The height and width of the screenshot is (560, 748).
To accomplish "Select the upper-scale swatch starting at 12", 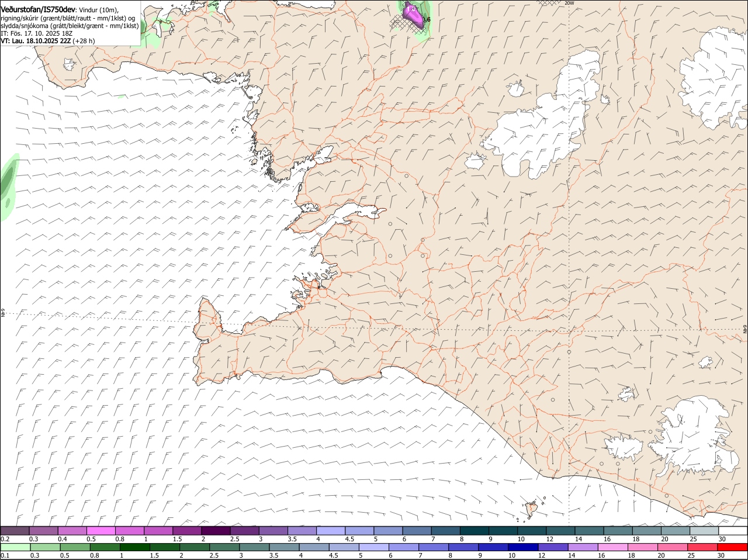I will tap(560, 531).
